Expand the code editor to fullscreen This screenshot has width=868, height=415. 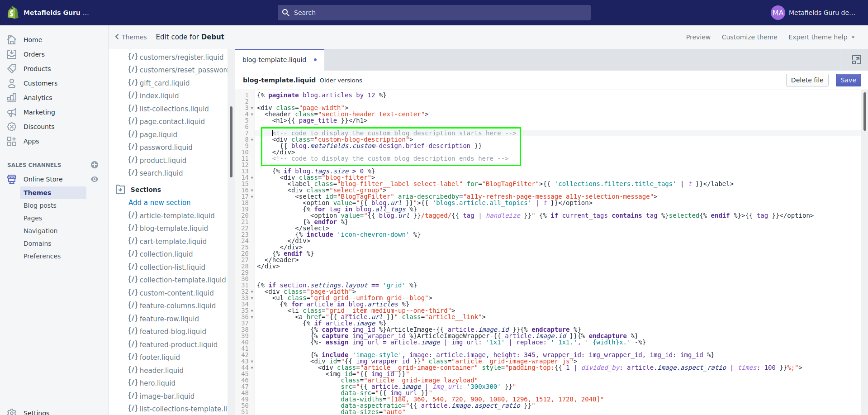point(857,59)
